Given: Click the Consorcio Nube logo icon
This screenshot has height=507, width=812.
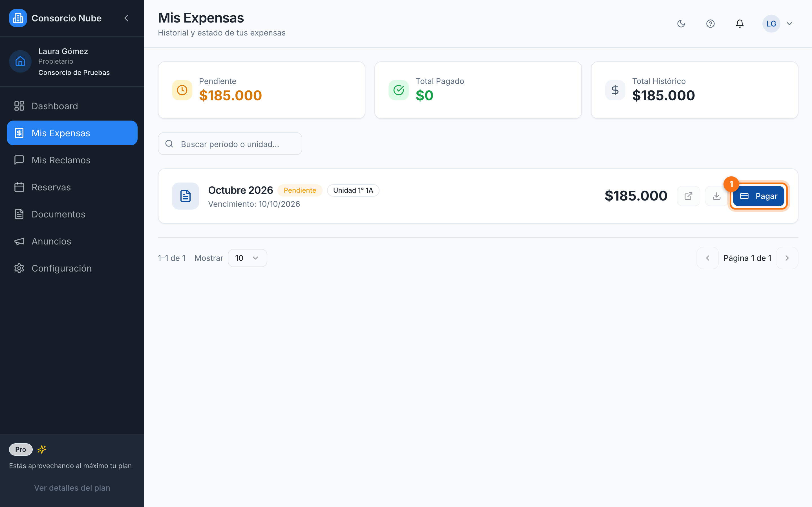Looking at the screenshot, I should pos(18,18).
